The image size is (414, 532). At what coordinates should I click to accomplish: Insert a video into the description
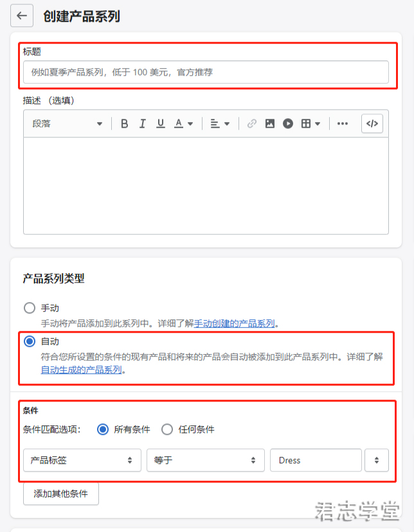(288, 123)
